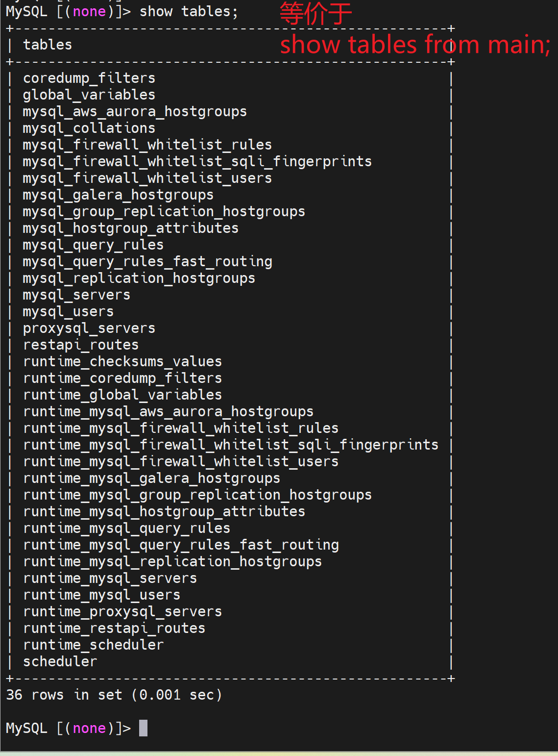Click the mysql_galera_hostgroups table name
558x756 pixels.
[x=118, y=195]
